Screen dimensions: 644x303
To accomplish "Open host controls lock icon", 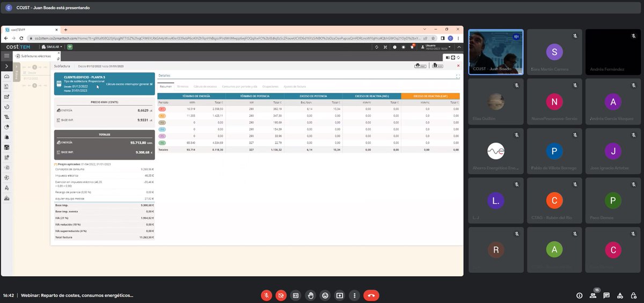I will [634, 295].
